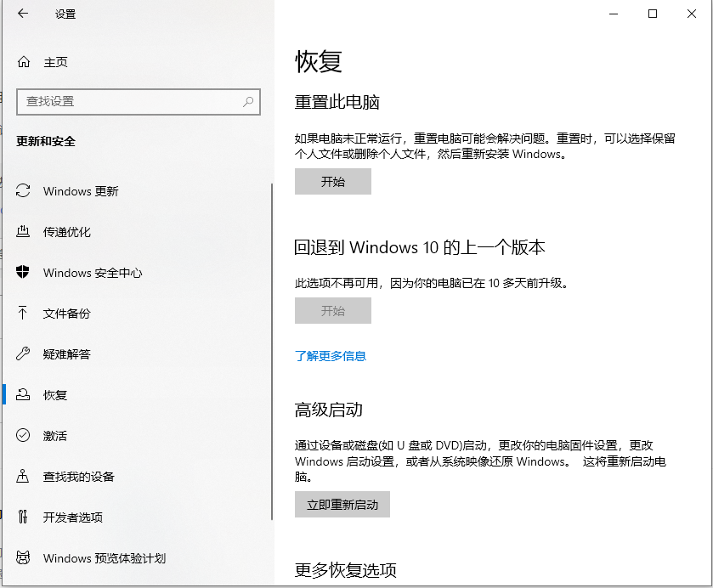
Task: Click the home icon beside 主页
Action: pyautogui.click(x=24, y=62)
